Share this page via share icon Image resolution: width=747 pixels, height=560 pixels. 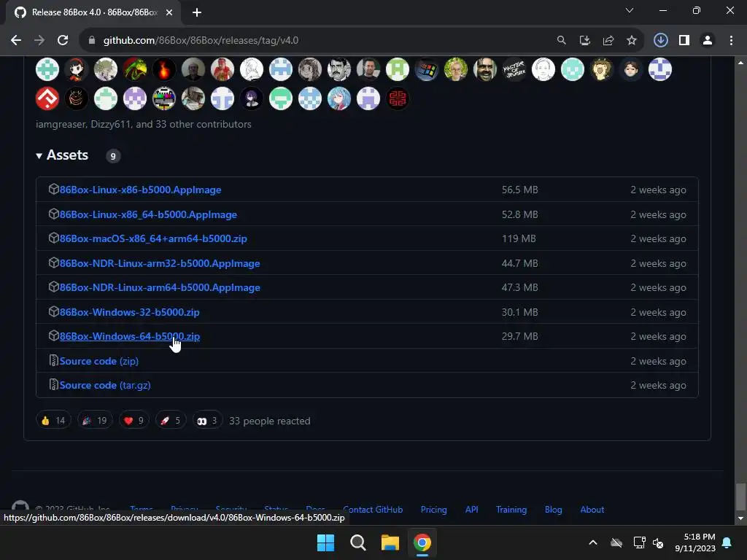tap(608, 41)
